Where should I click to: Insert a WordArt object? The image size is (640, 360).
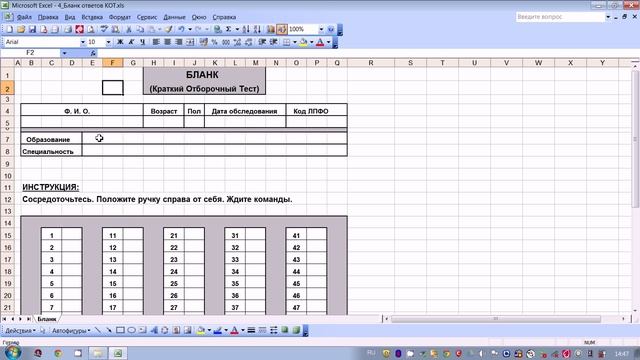154,330
